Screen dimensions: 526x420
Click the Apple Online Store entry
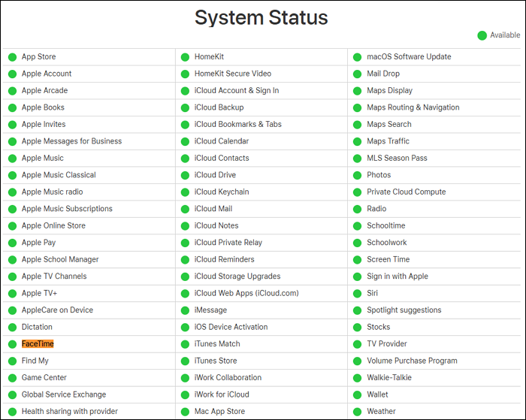pyautogui.click(x=53, y=225)
